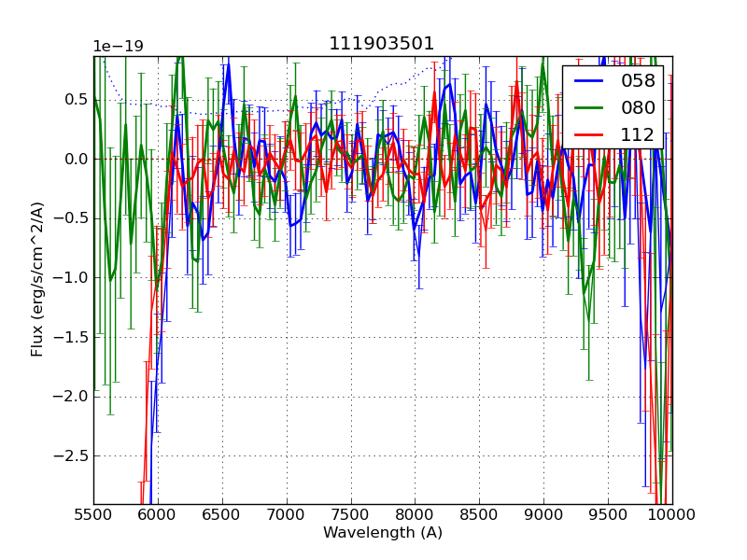Click the Wavelength (A) x-axis label
The image size is (747, 560).
pyautogui.click(x=383, y=533)
